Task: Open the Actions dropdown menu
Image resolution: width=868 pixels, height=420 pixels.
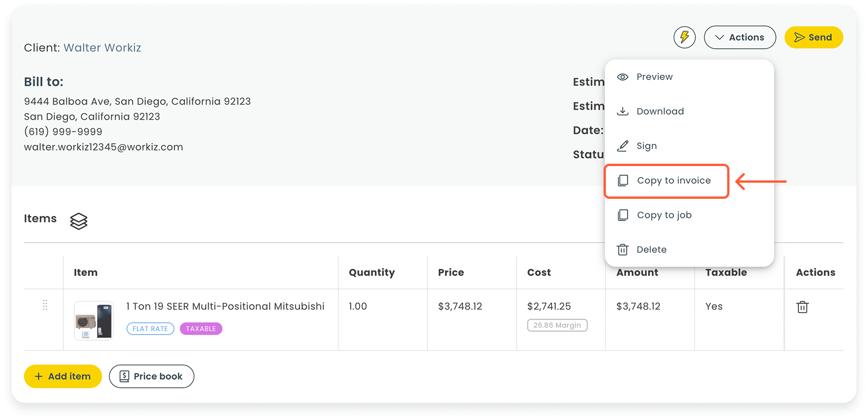Action: 740,37
